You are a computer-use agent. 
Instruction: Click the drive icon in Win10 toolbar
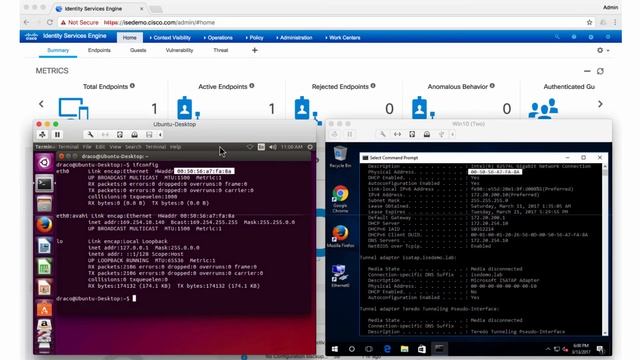[x=427, y=134]
